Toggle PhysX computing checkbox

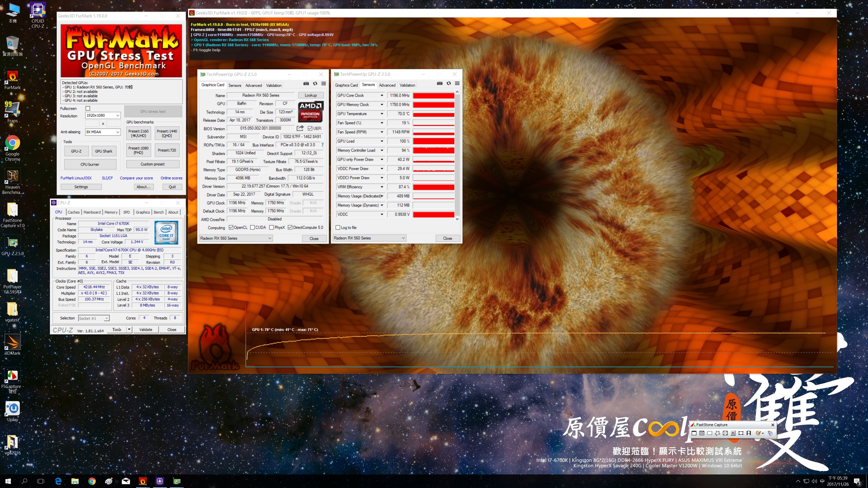[271, 227]
